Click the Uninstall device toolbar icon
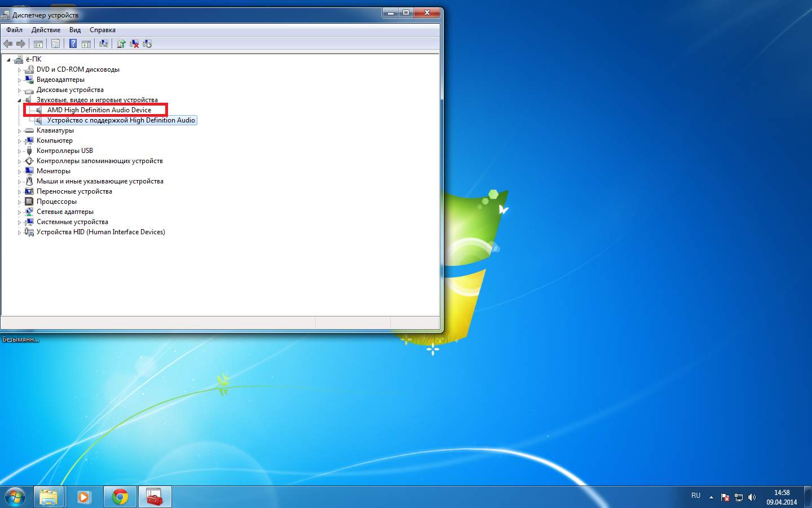812x508 pixels. [134, 43]
